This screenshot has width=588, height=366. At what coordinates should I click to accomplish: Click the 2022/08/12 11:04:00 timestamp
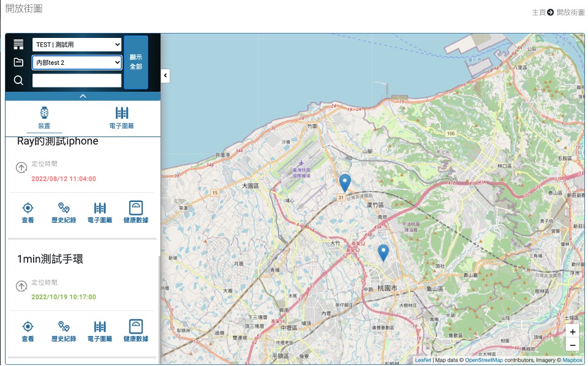pos(64,179)
